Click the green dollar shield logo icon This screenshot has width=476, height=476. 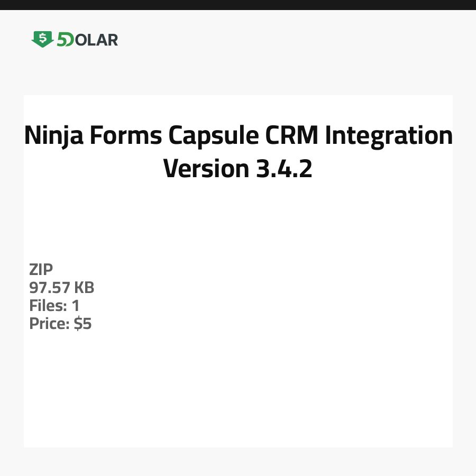(x=42, y=39)
